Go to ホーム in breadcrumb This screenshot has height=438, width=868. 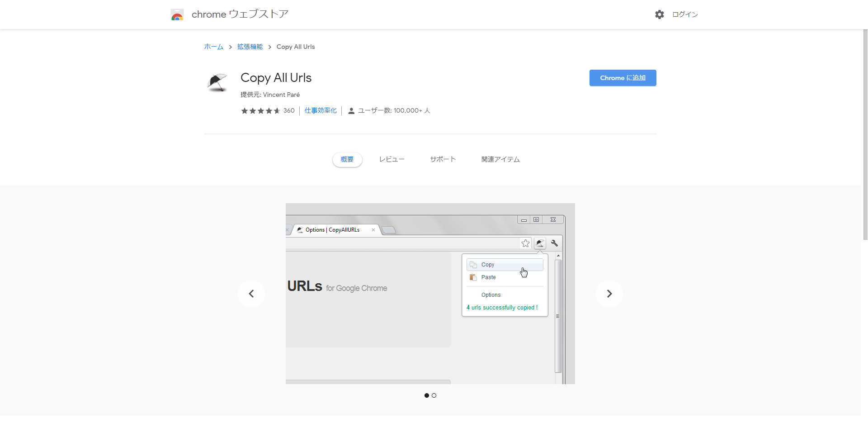coord(214,47)
